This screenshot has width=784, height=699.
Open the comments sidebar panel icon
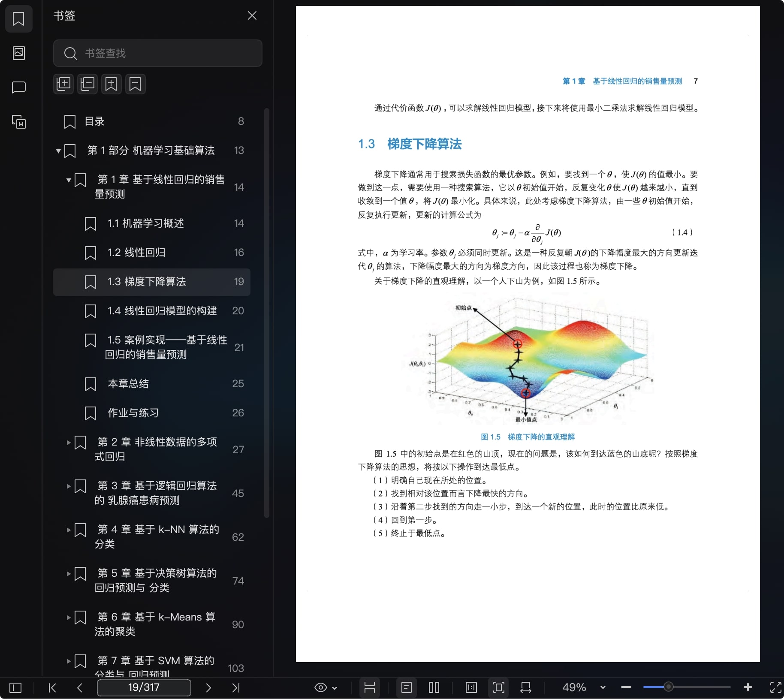pyautogui.click(x=18, y=87)
